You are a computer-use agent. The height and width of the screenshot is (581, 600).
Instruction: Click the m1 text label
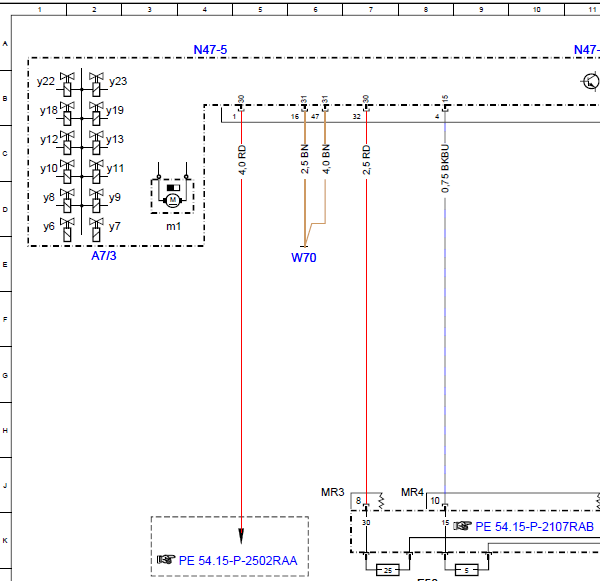click(x=173, y=226)
